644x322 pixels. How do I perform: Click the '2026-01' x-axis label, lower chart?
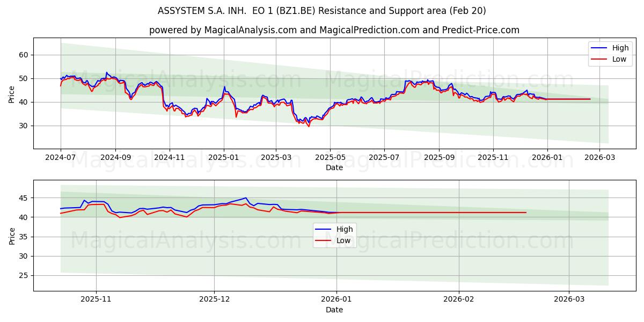pyautogui.click(x=336, y=300)
